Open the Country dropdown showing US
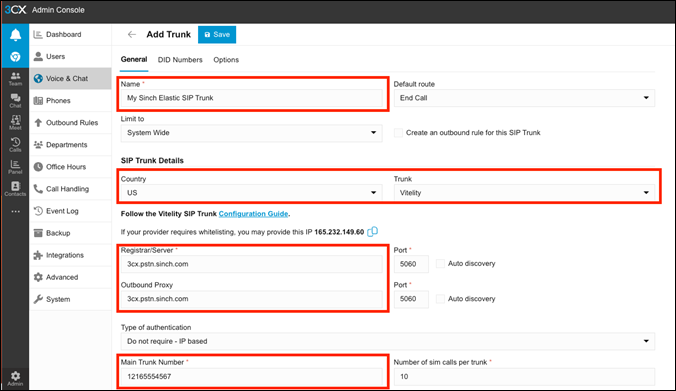Image resolution: width=676 pixels, height=391 pixels. (251, 193)
